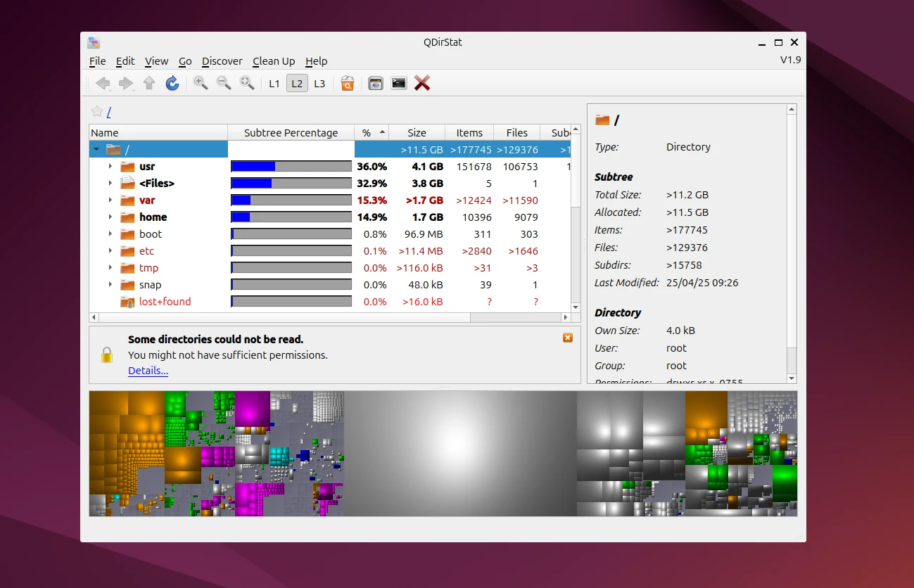The image size is (914, 588).
Task: Expand the var directory branch
Action: click(110, 200)
